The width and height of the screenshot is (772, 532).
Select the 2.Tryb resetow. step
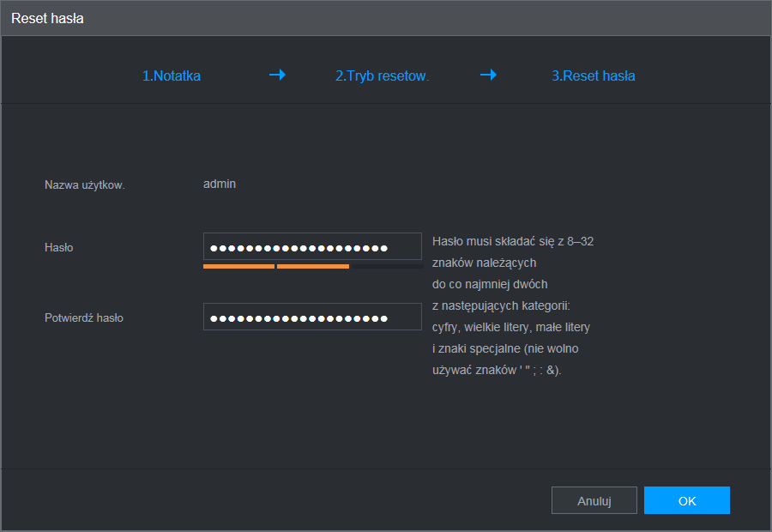(x=382, y=76)
